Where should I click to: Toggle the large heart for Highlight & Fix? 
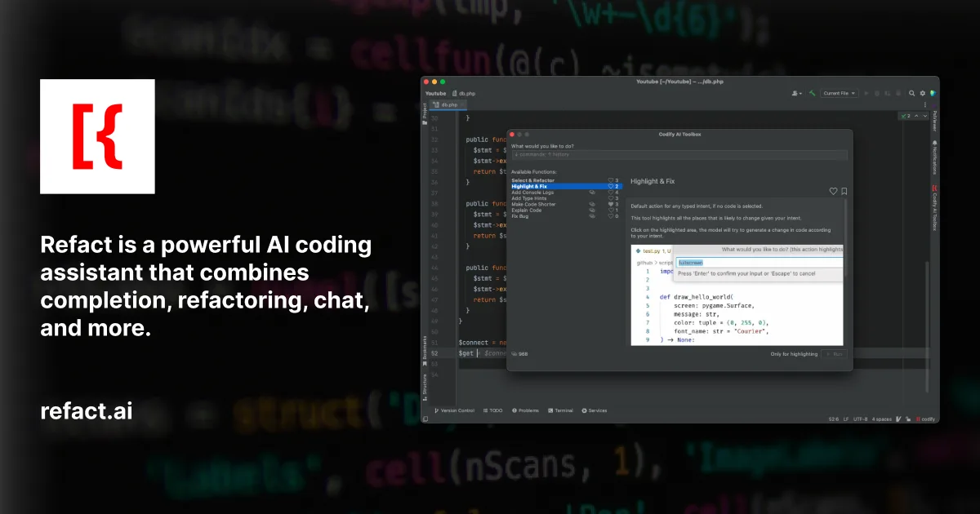[x=833, y=192]
